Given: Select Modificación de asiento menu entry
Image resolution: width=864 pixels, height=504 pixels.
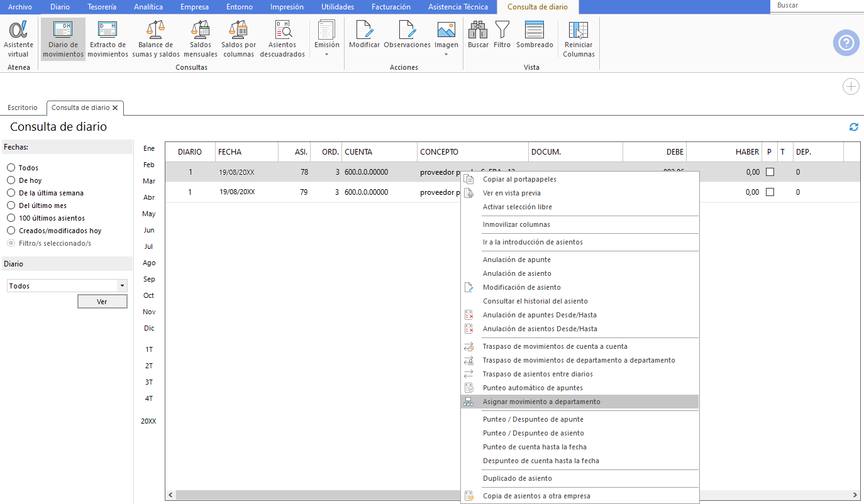Looking at the screenshot, I should coord(579,287).
